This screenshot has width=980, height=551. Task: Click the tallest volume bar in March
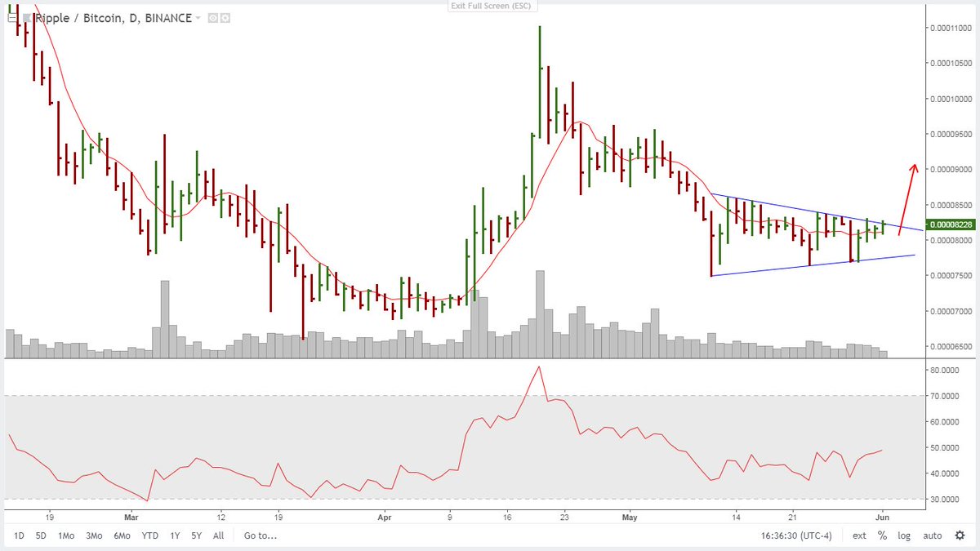[x=164, y=318]
